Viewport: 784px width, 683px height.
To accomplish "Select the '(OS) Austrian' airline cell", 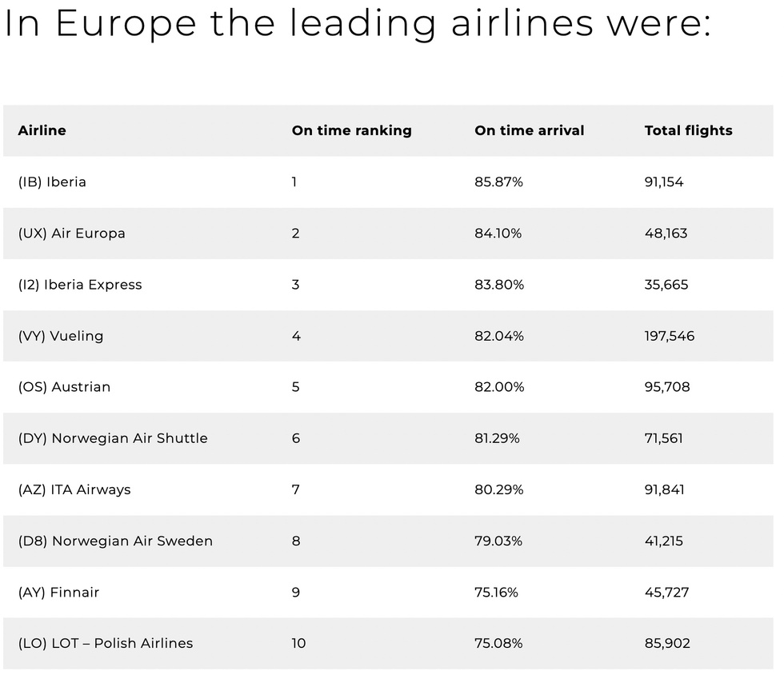I will click(x=64, y=387).
